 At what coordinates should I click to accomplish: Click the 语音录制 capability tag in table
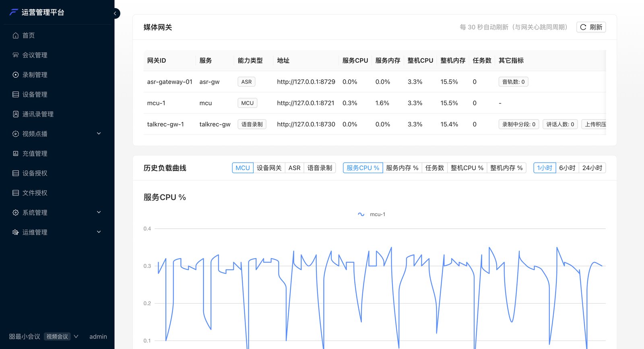tap(252, 124)
